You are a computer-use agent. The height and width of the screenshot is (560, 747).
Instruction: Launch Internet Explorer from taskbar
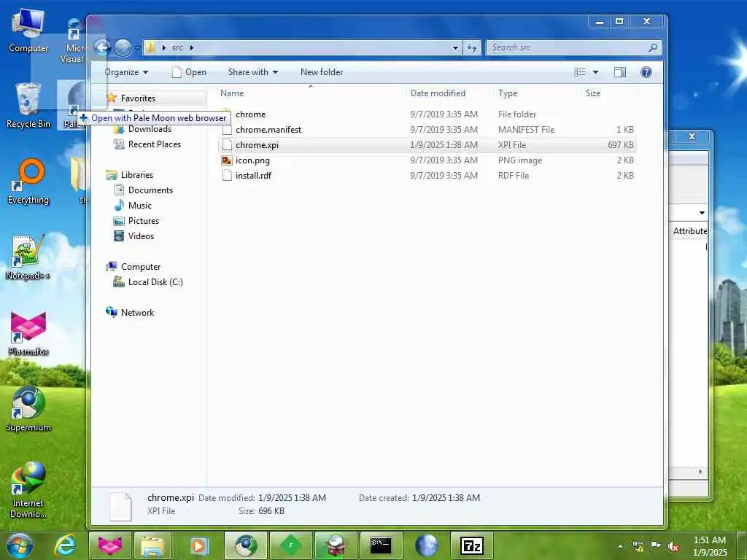[65, 545]
